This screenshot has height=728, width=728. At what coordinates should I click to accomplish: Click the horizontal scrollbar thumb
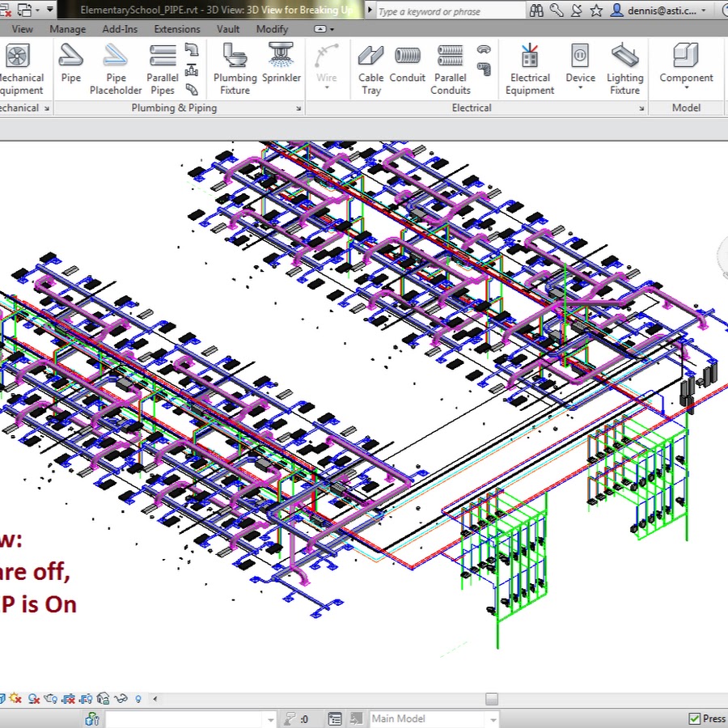[492, 699]
